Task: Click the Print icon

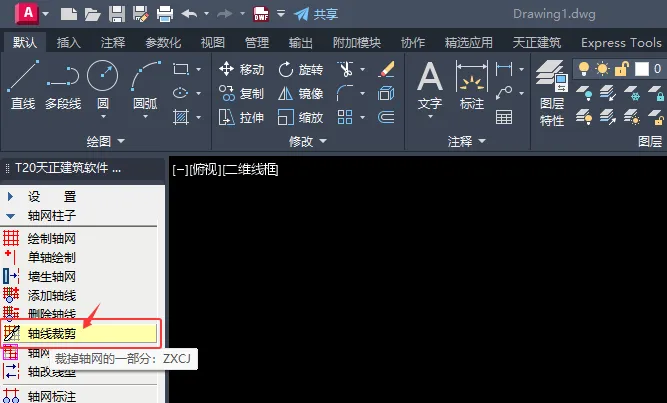Action: pyautogui.click(x=165, y=14)
